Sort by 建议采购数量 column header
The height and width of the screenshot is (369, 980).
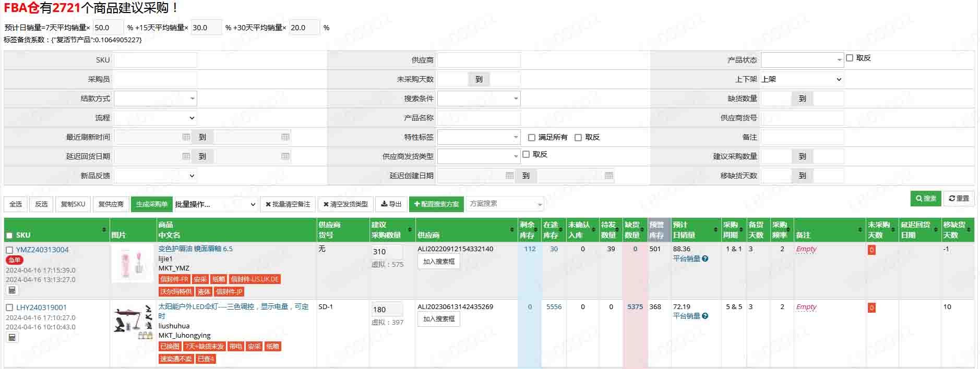(x=391, y=230)
